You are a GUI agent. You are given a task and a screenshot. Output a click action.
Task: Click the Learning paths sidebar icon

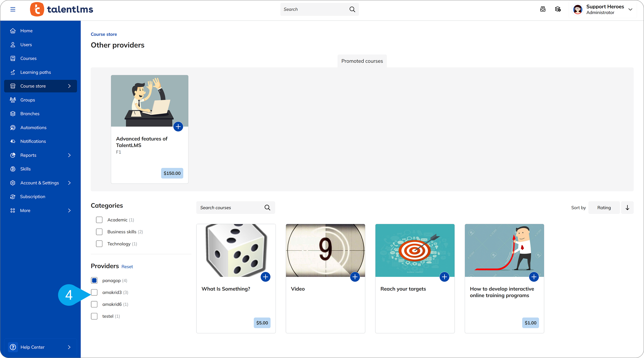[13, 72]
